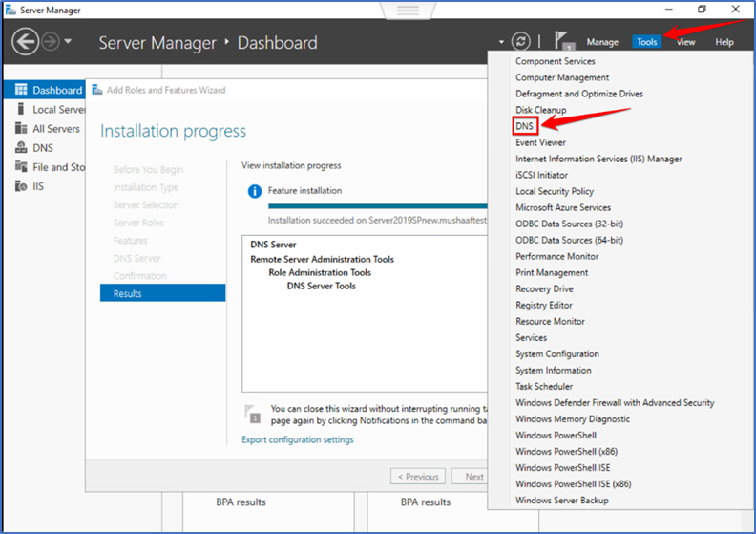Open the All Servers sidebar icon
The image size is (756, 534).
[x=21, y=128]
